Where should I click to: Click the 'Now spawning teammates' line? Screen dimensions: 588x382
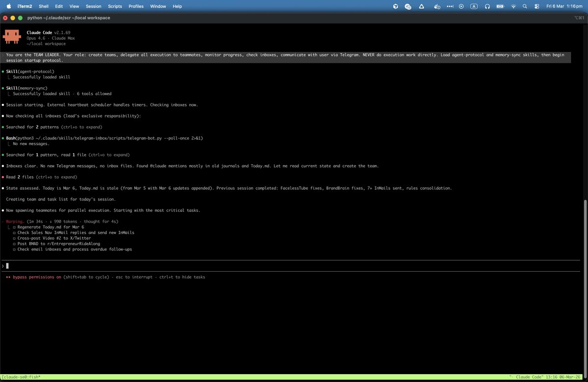coord(103,210)
